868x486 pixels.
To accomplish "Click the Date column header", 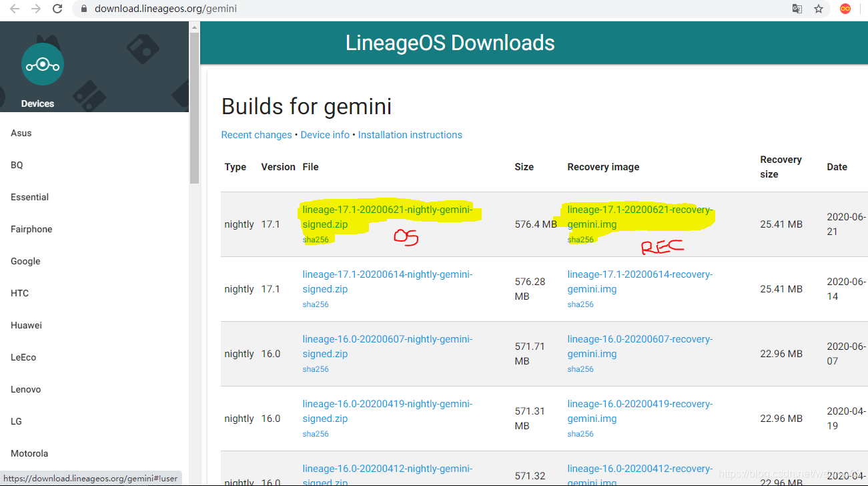I will click(x=837, y=167).
